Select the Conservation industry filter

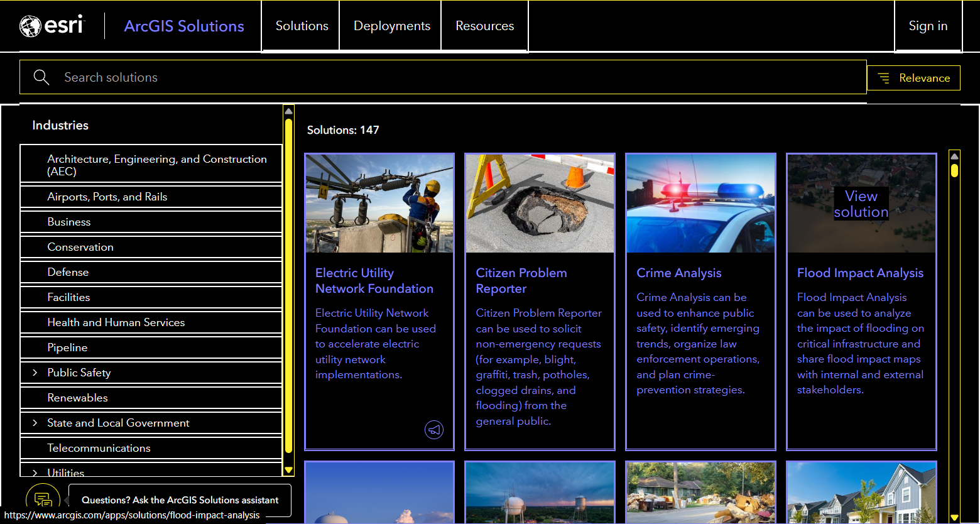tap(151, 247)
